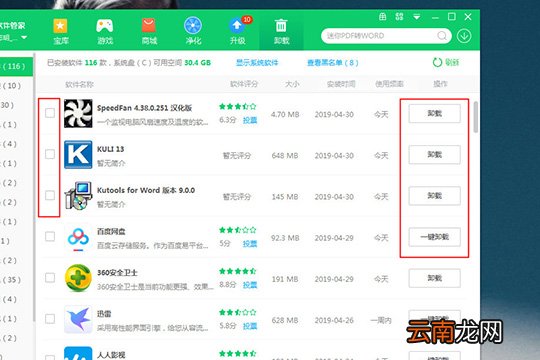Click the 显示系统软件 link
Screen dimensions: 540x360
point(257,63)
